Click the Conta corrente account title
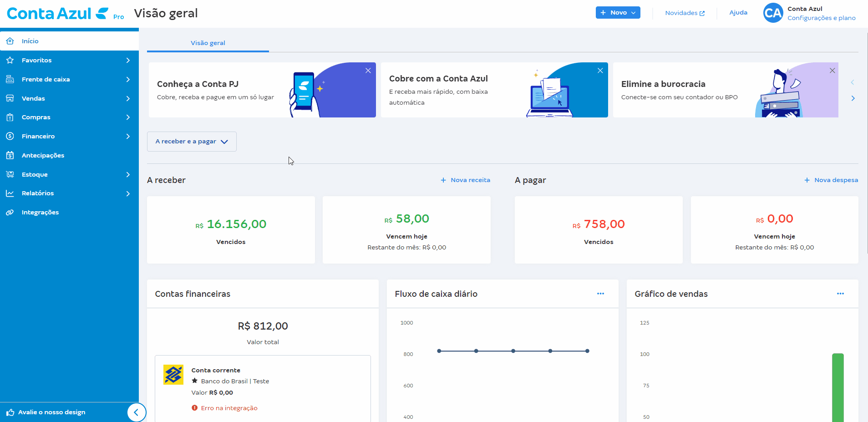The image size is (868, 422). click(216, 370)
